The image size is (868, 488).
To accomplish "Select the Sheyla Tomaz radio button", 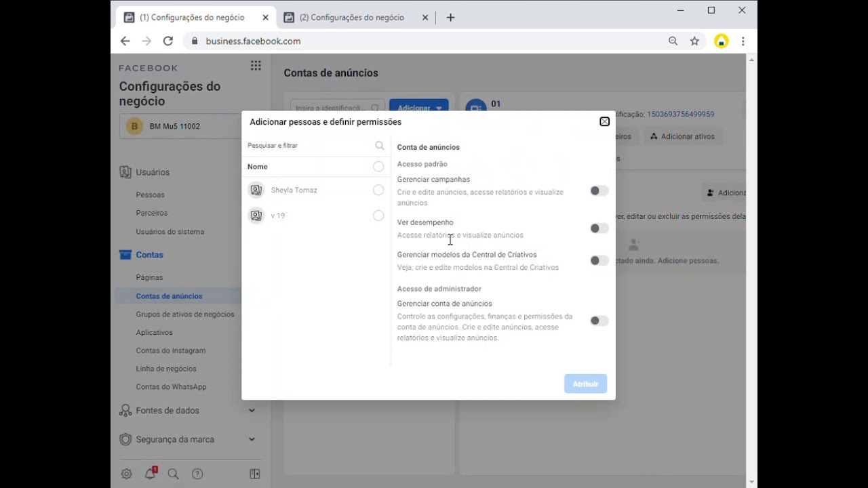I will [378, 190].
